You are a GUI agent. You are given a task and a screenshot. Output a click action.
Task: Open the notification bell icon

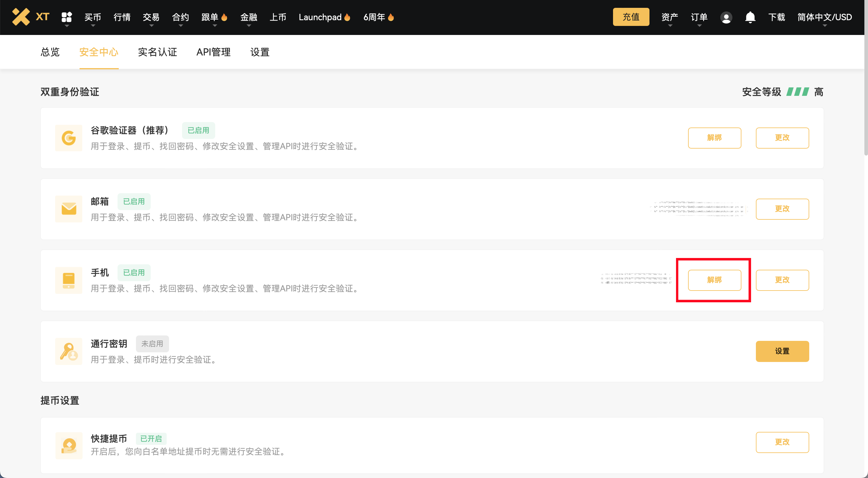click(750, 17)
